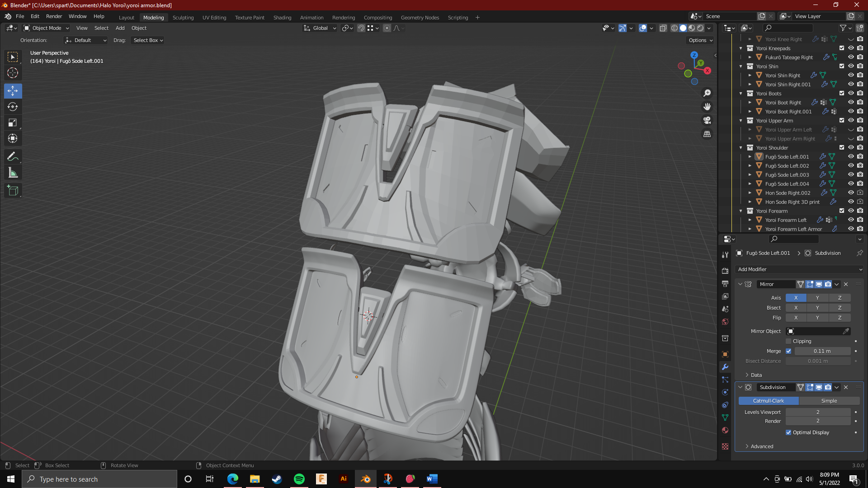Switch to the Shading workspace tab
This screenshot has width=868, height=488.
(282, 18)
